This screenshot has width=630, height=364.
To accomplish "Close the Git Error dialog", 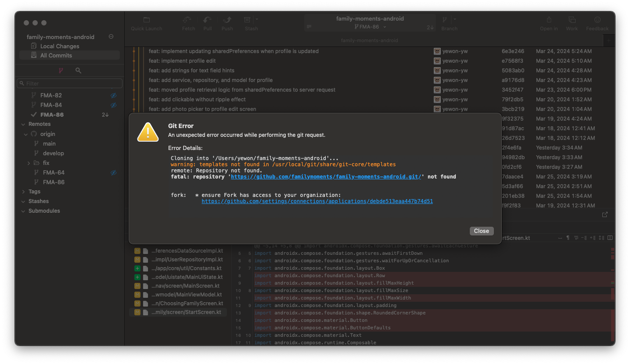I will click(x=481, y=231).
